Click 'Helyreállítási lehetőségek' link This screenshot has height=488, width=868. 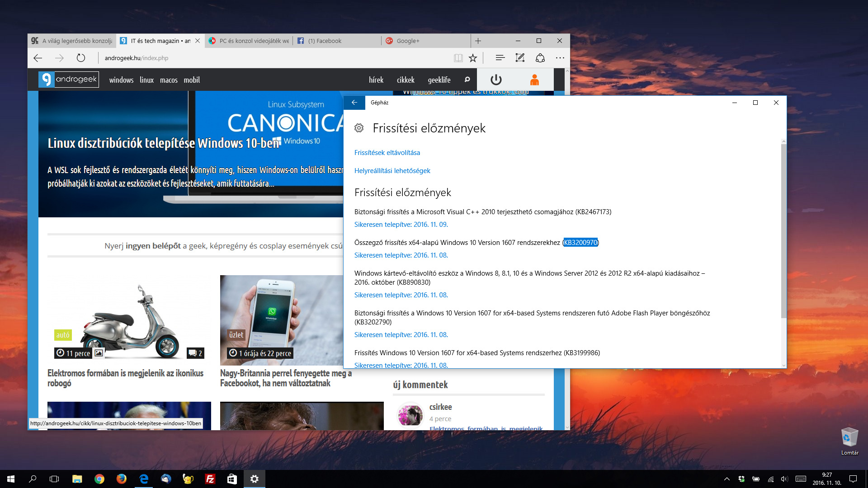(x=392, y=171)
